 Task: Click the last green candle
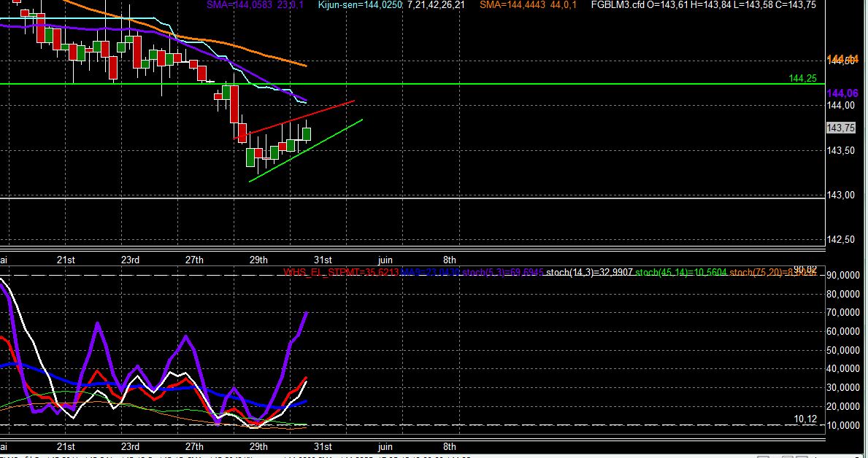click(x=307, y=134)
